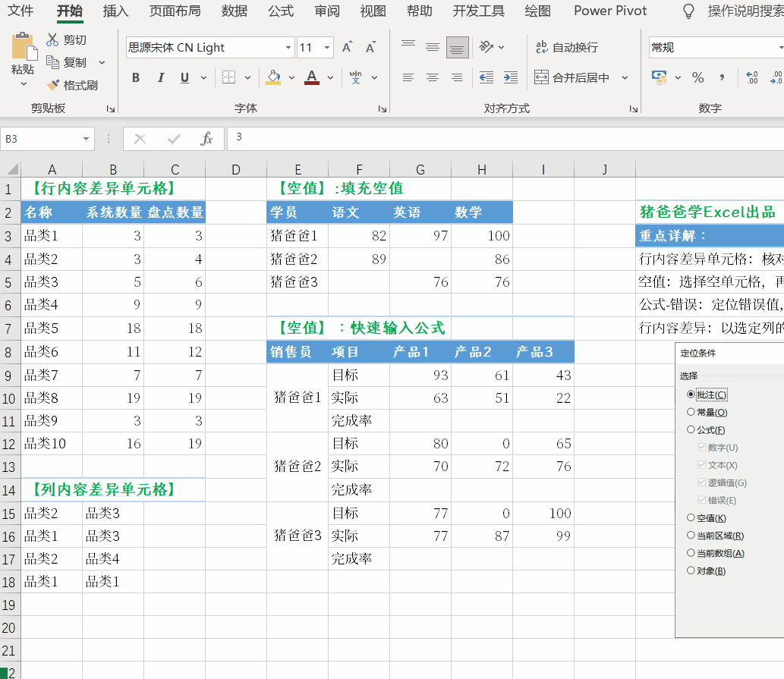
Task: Click the 合并后居中 button
Action: coord(572,77)
